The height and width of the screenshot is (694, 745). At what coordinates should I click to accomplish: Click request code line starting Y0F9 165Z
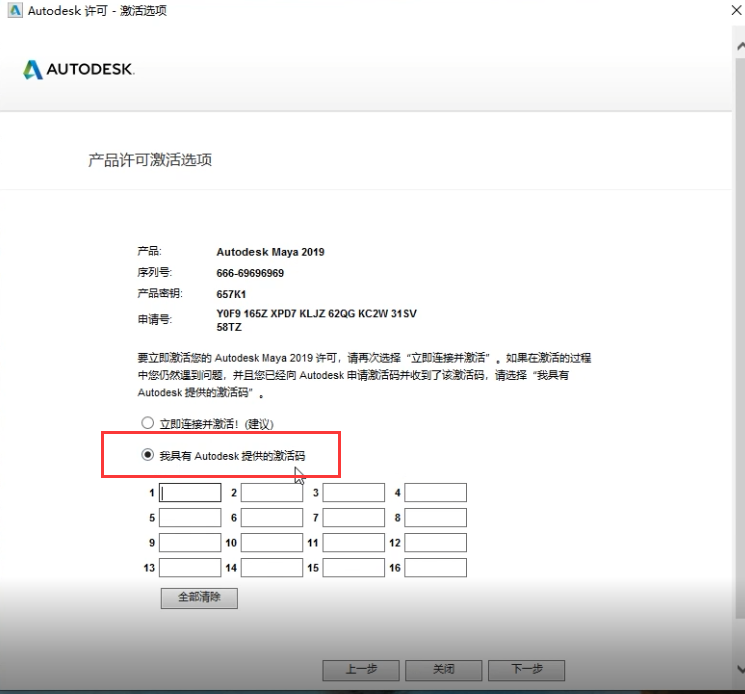pyautogui.click(x=316, y=314)
